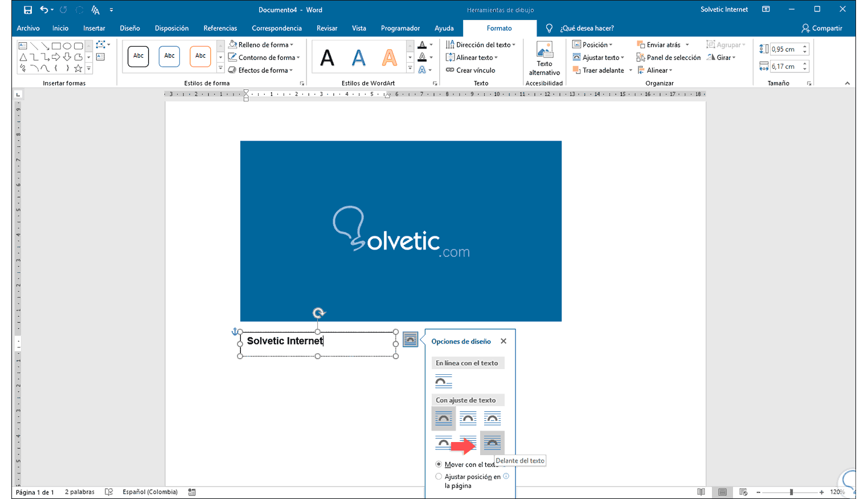Click the Opciones de diseño layout icon beside text box
The height and width of the screenshot is (499, 868).
pos(410,340)
